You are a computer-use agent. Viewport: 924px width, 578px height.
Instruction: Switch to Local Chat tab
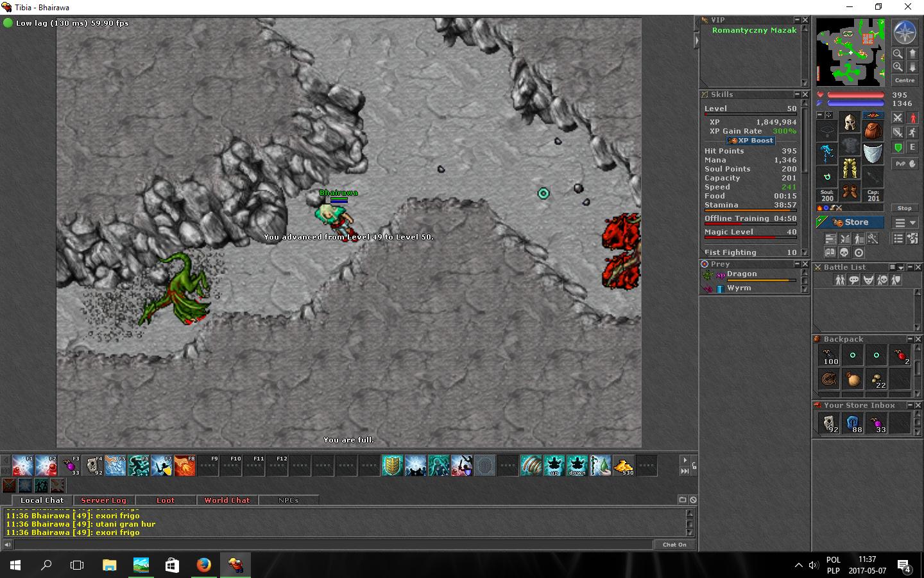(42, 500)
